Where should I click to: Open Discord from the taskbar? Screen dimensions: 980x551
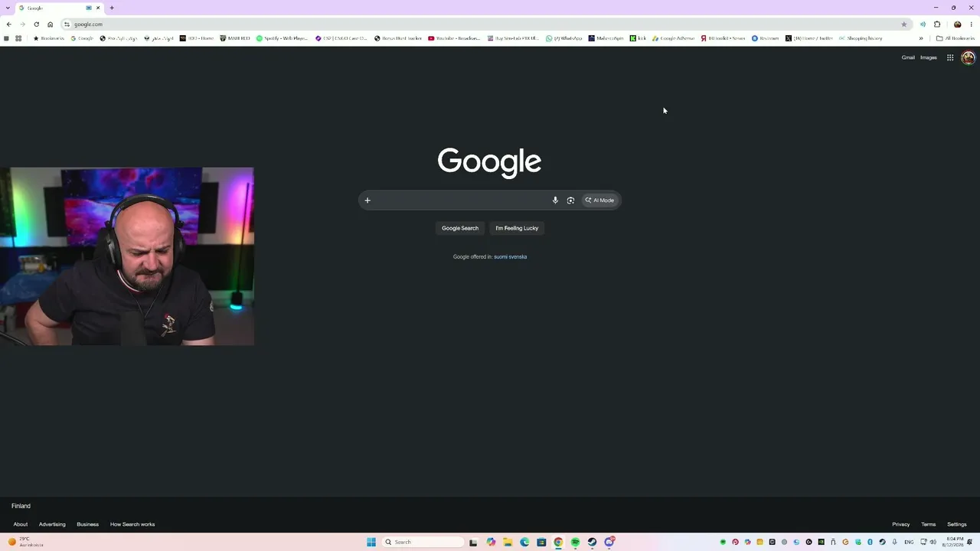pos(609,542)
